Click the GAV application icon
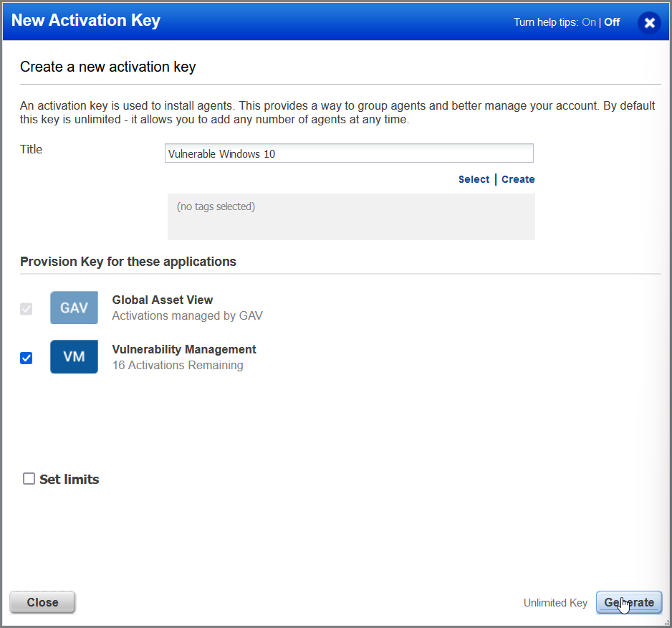Viewport: 672px width, 628px height. click(74, 308)
